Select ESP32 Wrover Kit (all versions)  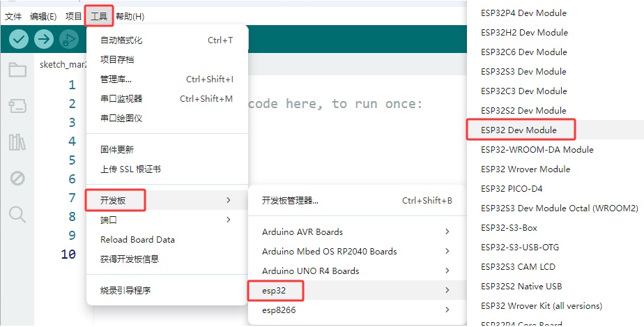pyautogui.click(x=555, y=306)
